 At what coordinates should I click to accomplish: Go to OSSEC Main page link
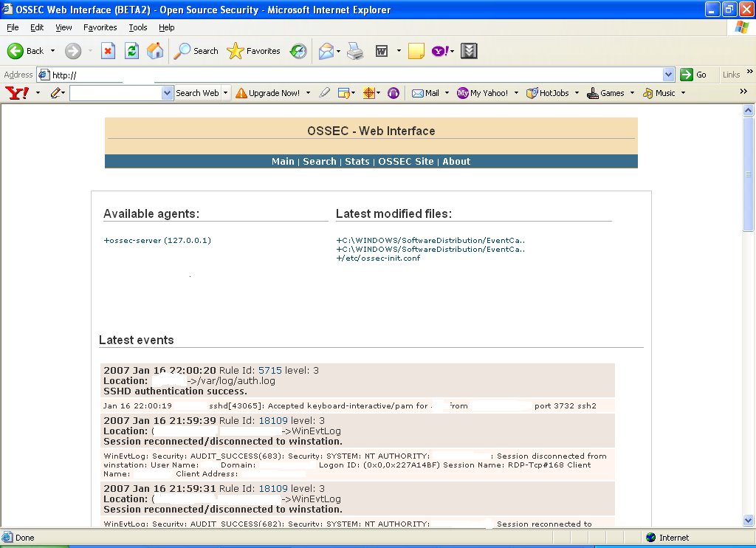283,162
